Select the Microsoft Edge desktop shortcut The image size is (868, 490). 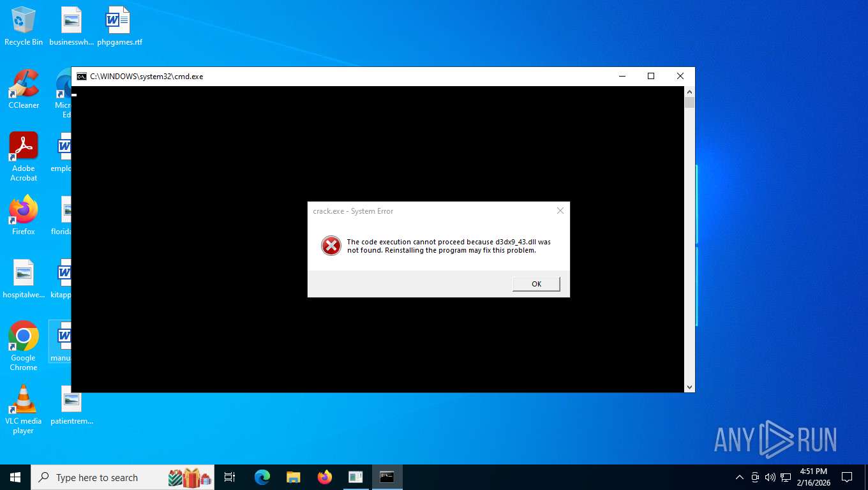(63, 94)
